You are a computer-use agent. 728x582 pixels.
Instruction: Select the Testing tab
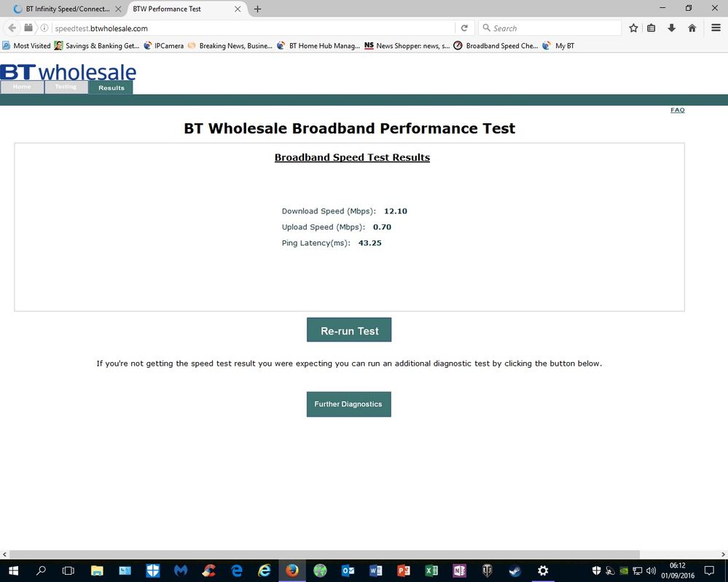[x=66, y=87]
